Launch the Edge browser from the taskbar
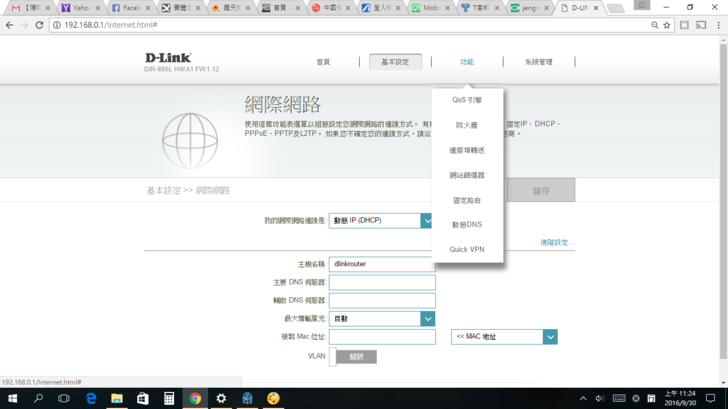The height and width of the screenshot is (409, 728). (91, 398)
